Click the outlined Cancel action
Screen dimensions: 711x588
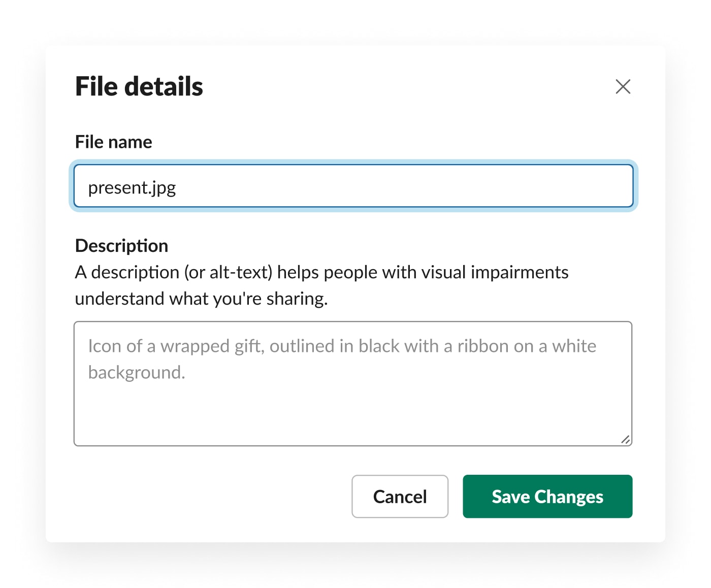400,497
